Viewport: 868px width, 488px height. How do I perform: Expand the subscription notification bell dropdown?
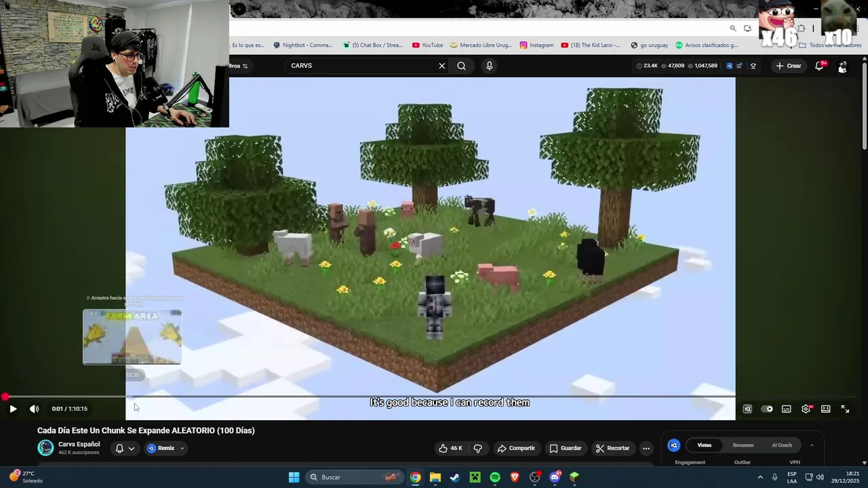click(x=125, y=448)
